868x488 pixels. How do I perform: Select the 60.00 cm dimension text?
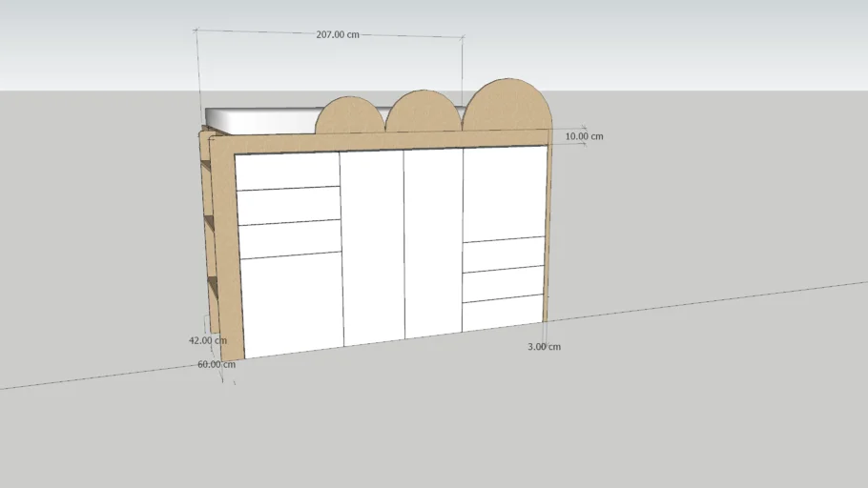click(x=217, y=364)
